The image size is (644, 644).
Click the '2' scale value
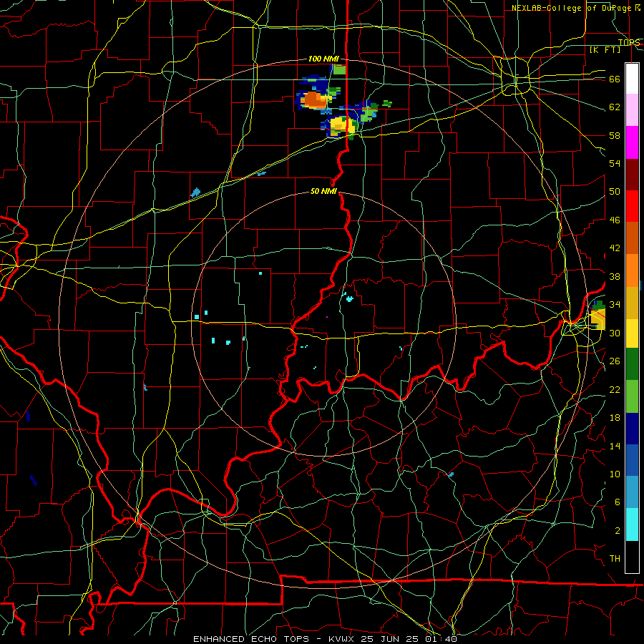tap(618, 531)
